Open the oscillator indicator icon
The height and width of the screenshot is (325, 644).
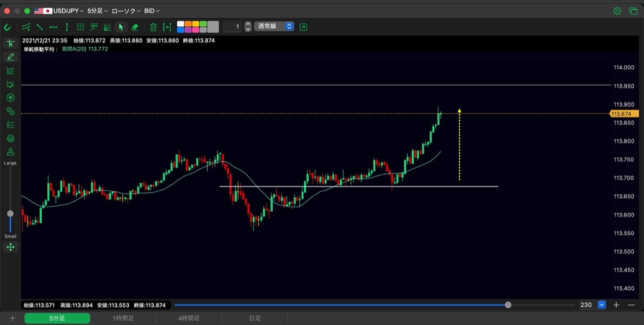[10, 84]
